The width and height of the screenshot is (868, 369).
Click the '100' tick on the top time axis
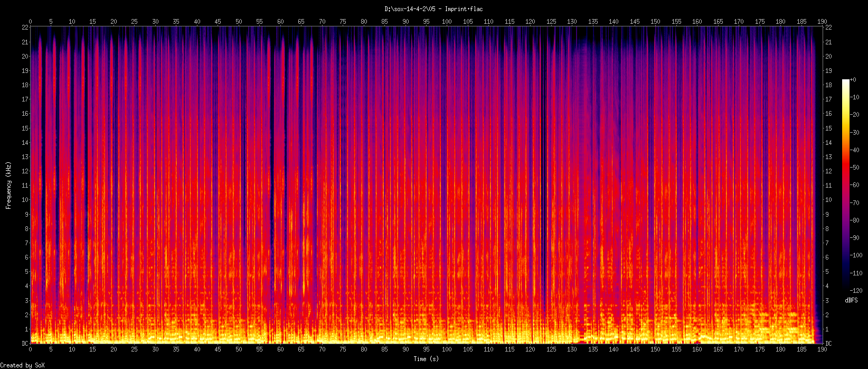[447, 22]
